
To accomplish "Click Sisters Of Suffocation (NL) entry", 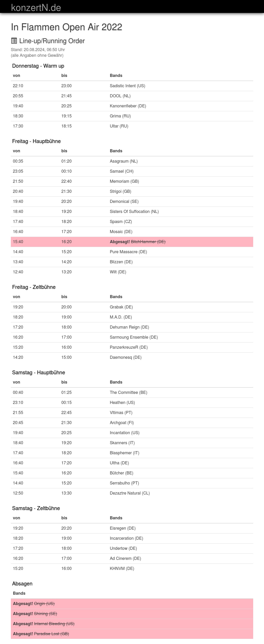I will [x=134, y=212].
